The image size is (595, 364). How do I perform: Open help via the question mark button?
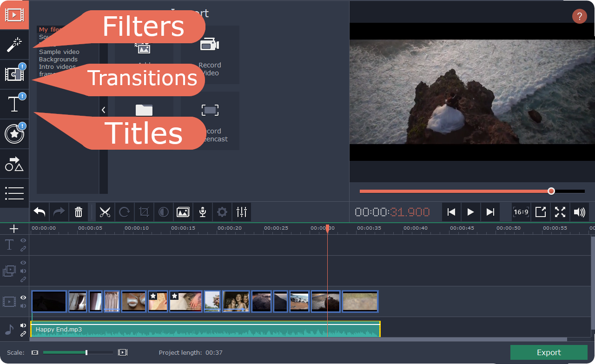pos(579,16)
